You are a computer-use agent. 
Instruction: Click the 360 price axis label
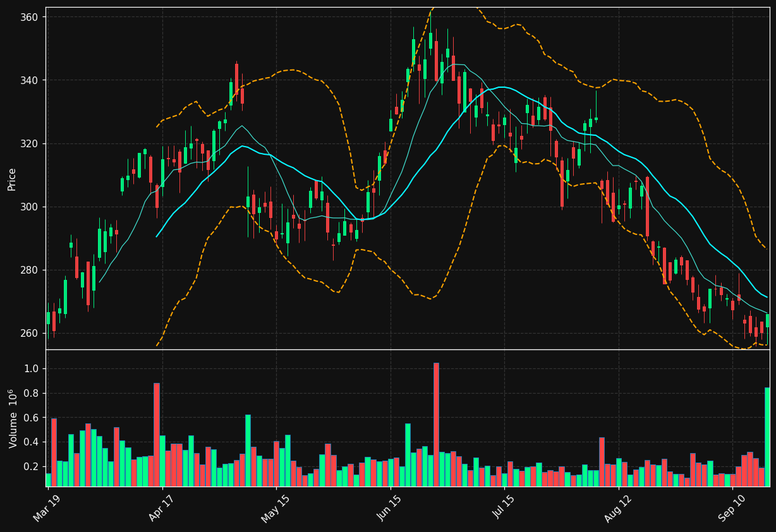30,17
